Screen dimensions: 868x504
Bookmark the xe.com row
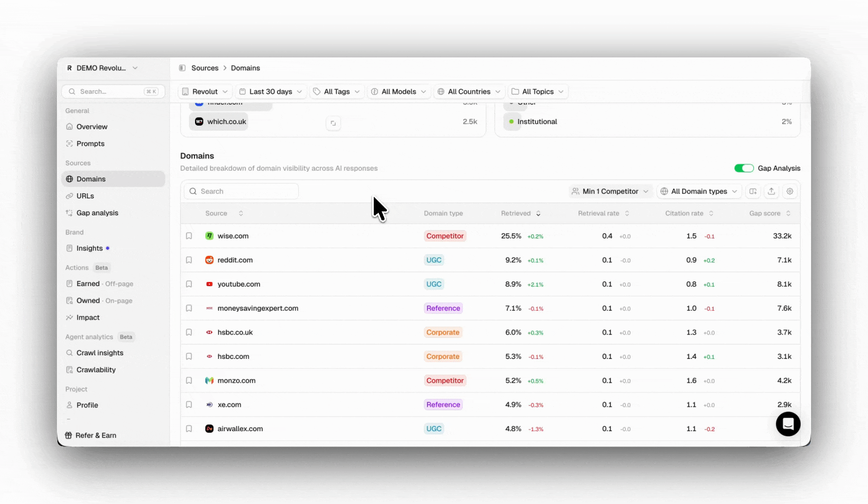click(189, 405)
